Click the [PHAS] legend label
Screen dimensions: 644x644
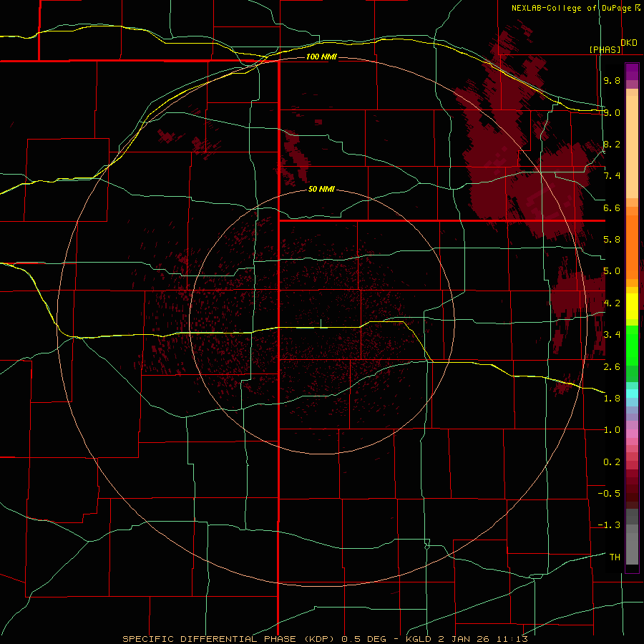pos(605,49)
